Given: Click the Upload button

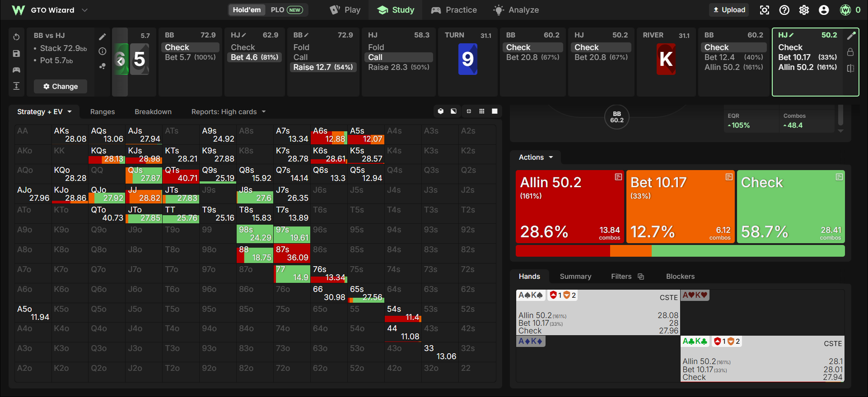Looking at the screenshot, I should tap(729, 10).
